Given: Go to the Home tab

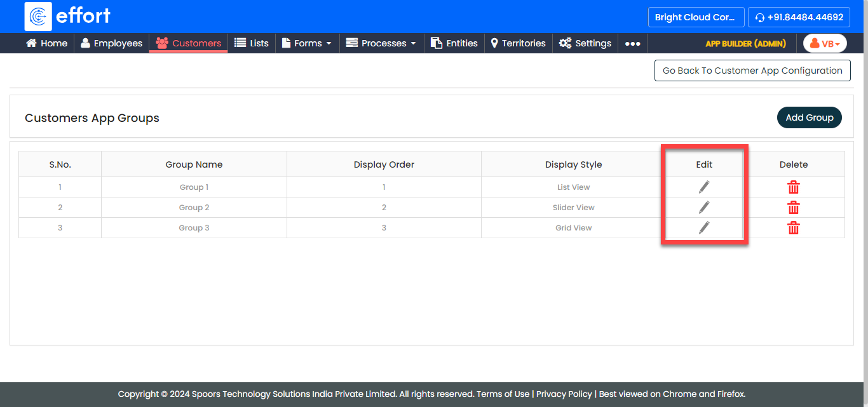Looking at the screenshot, I should tap(46, 43).
